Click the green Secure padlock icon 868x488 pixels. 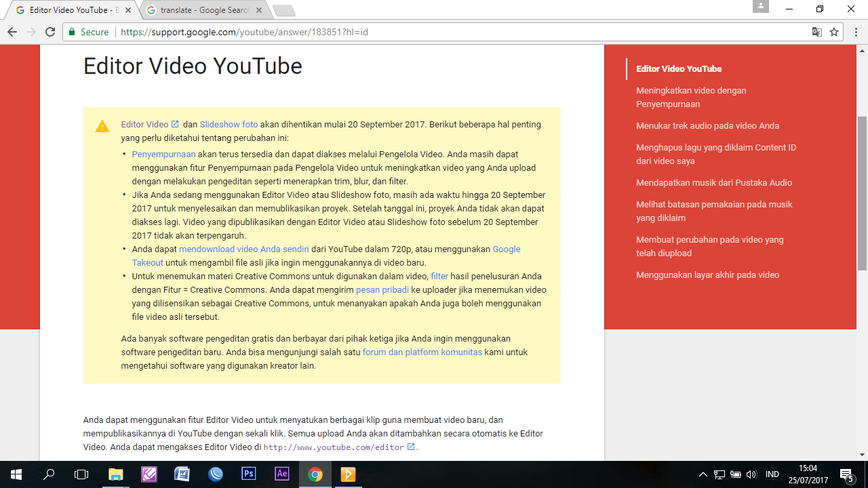[72, 32]
